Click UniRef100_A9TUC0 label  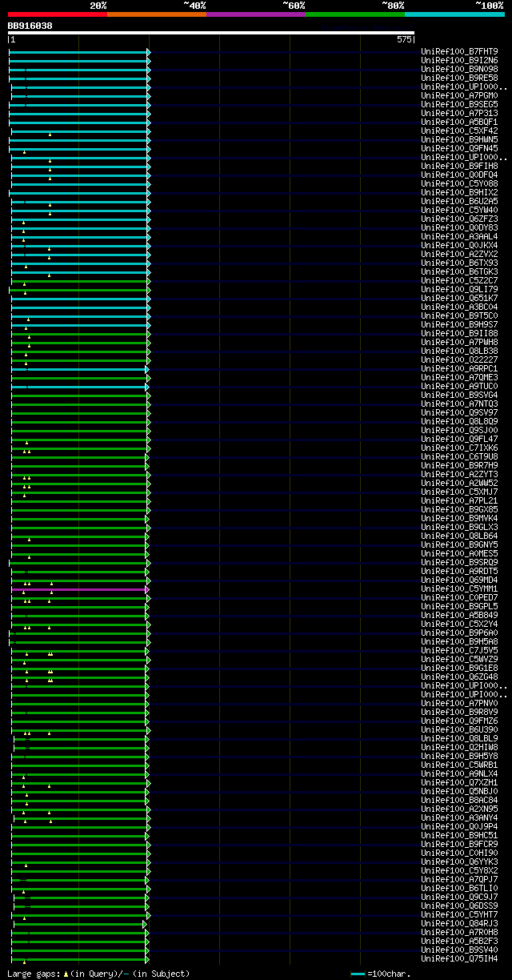[459, 387]
